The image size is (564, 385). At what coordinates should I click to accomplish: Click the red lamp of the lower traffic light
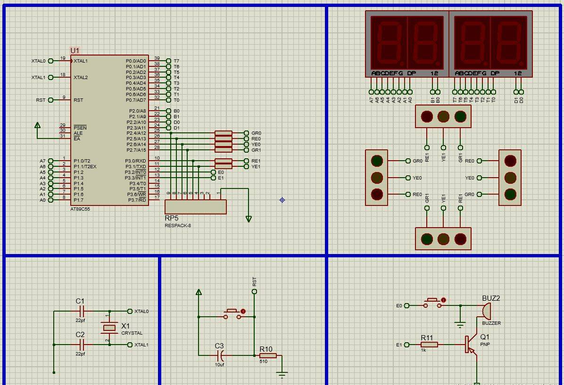click(x=460, y=239)
